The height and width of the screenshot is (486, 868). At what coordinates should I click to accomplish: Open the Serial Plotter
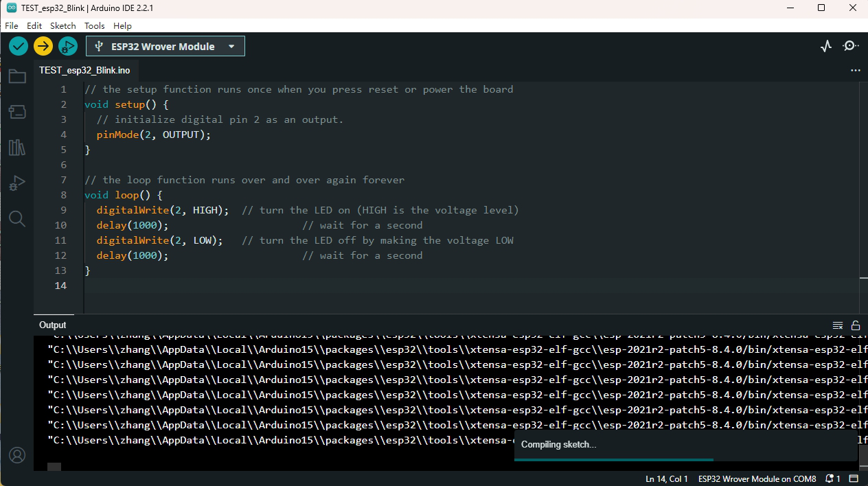[x=826, y=46]
